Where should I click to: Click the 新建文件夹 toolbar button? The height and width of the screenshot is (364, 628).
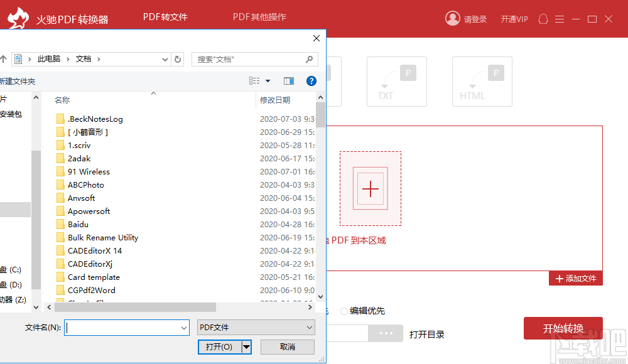[x=17, y=82]
